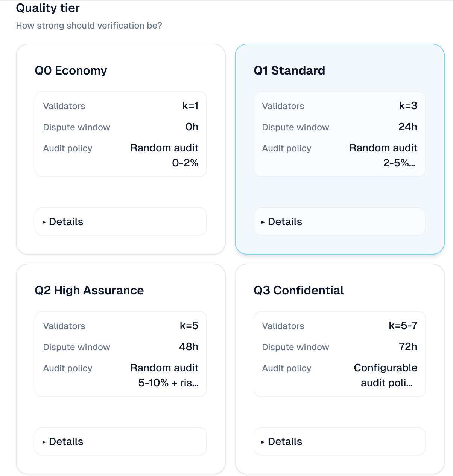Choose the Q3 Confidential tier

pyautogui.click(x=298, y=290)
